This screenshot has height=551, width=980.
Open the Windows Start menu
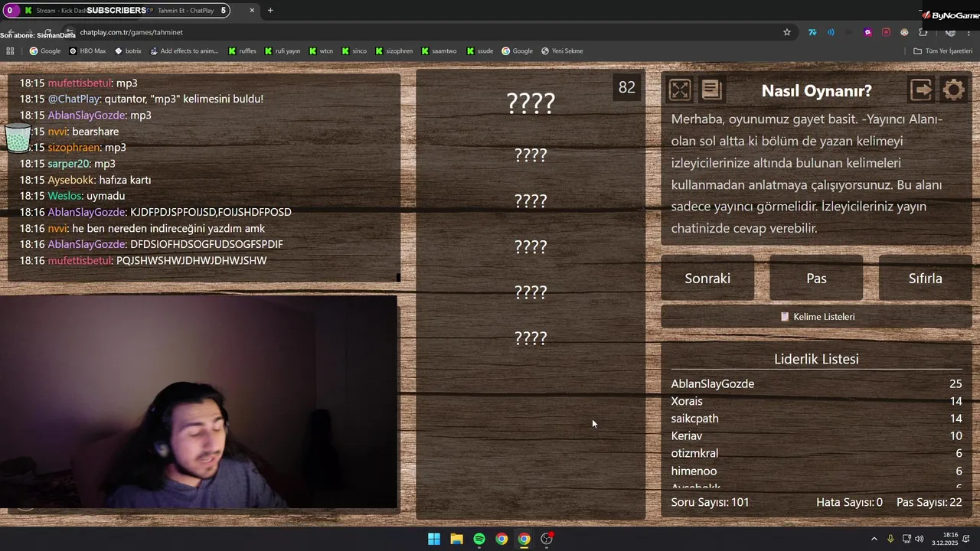pyautogui.click(x=434, y=539)
